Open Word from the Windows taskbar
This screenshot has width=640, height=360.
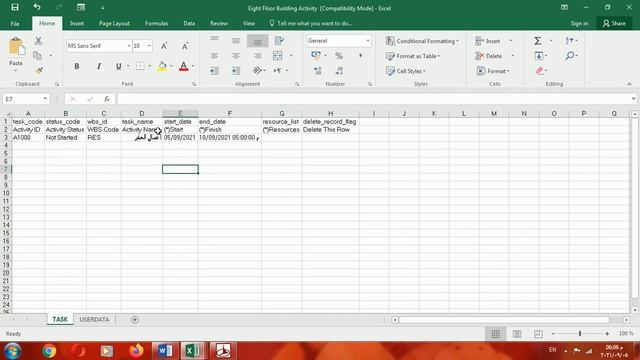[x=165, y=351]
